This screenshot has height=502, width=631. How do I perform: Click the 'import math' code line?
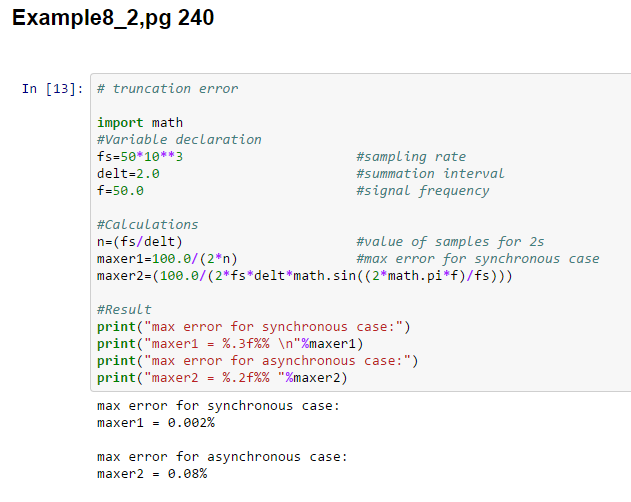140,123
